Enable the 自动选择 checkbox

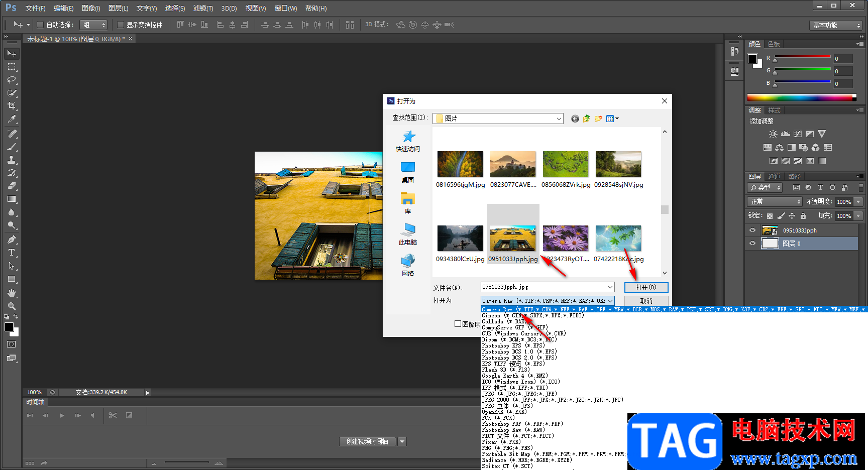(x=40, y=25)
